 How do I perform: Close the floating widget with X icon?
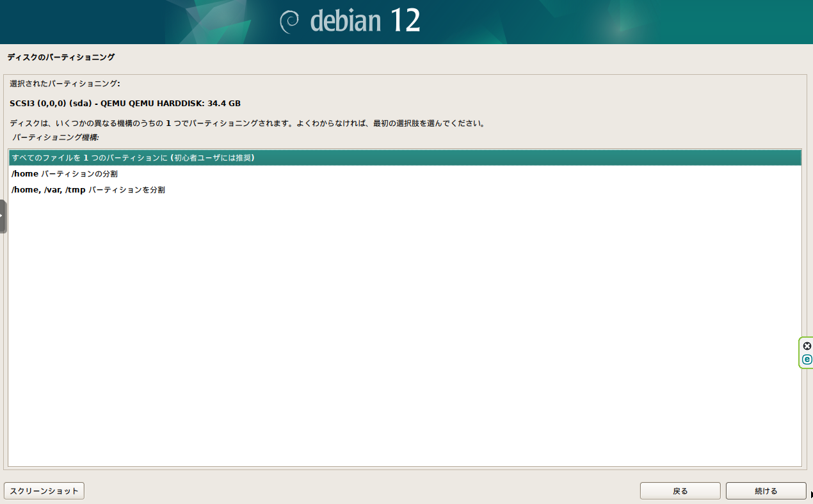807,346
